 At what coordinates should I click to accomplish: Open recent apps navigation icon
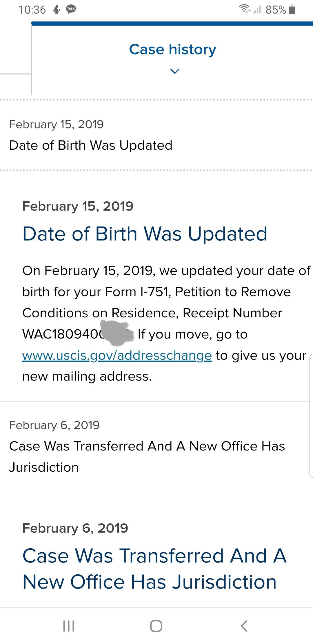[x=69, y=626]
